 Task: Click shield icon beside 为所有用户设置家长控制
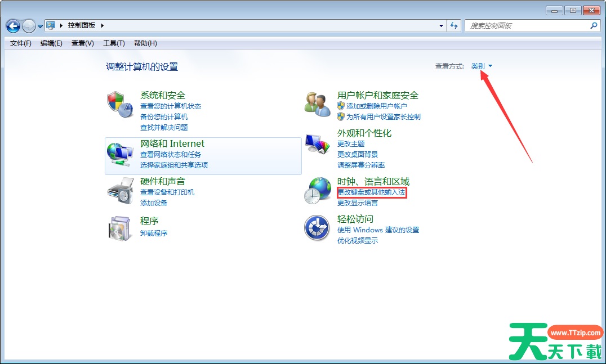pyautogui.click(x=341, y=116)
